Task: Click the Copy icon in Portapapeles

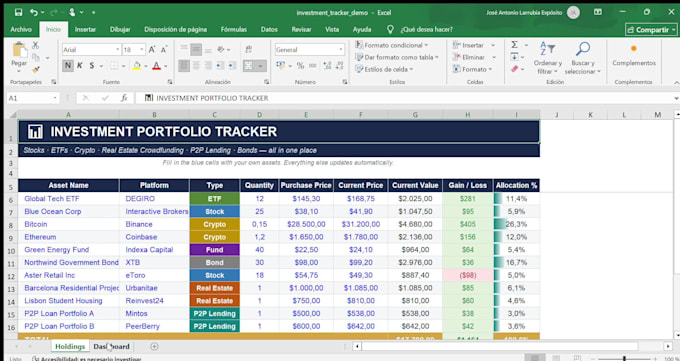Action: point(36,57)
